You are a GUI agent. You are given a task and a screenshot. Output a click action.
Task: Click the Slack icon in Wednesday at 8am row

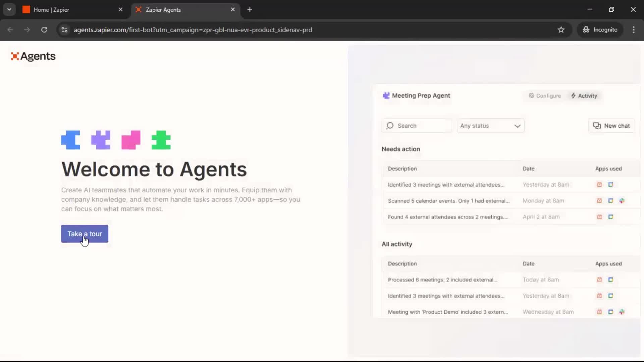(622, 312)
